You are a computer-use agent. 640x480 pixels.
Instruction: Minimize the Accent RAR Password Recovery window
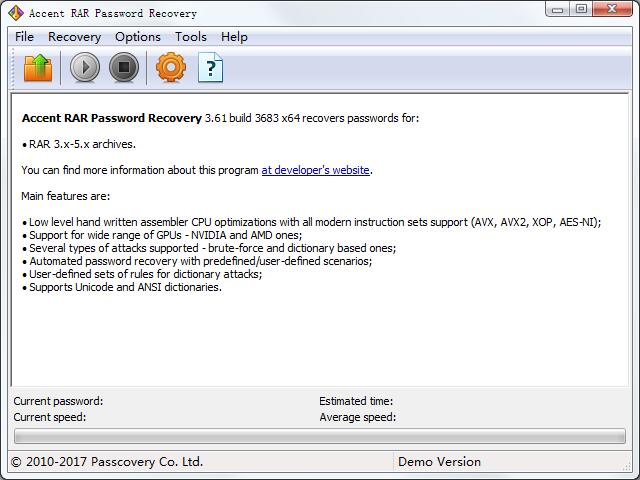click(558, 10)
